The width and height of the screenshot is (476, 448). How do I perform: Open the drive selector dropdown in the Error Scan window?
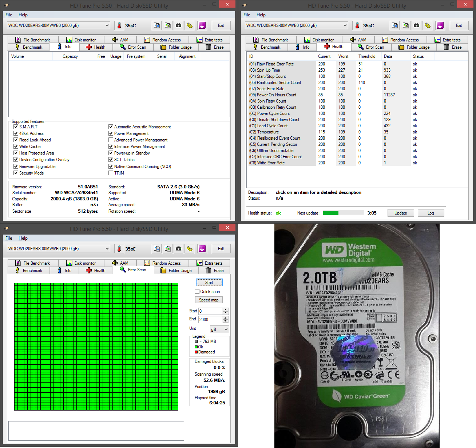click(x=58, y=249)
